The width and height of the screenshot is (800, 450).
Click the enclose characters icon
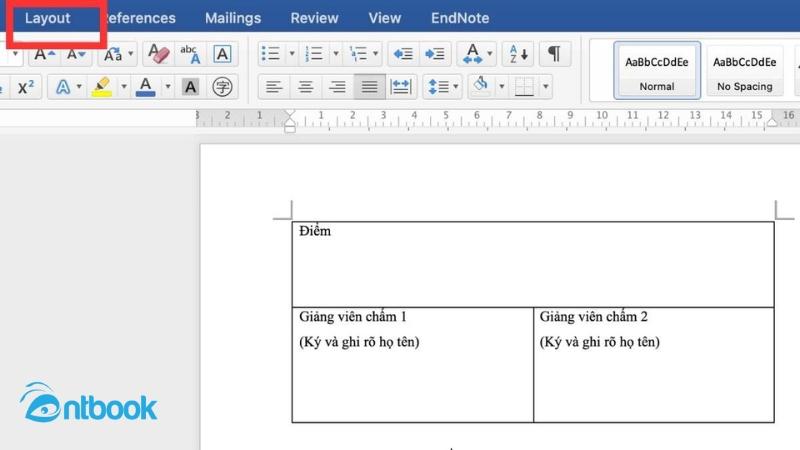tap(222, 87)
